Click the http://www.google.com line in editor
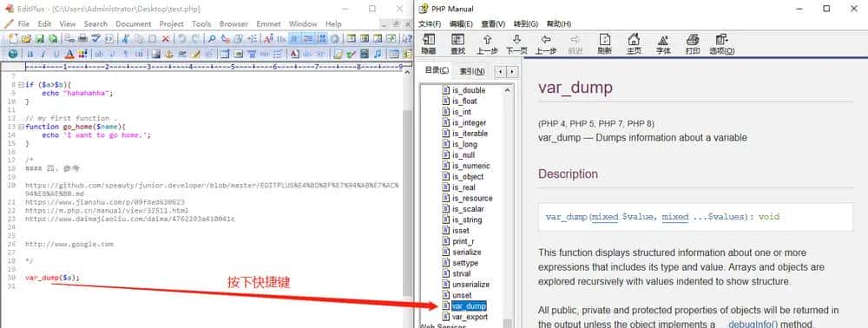 pos(69,244)
